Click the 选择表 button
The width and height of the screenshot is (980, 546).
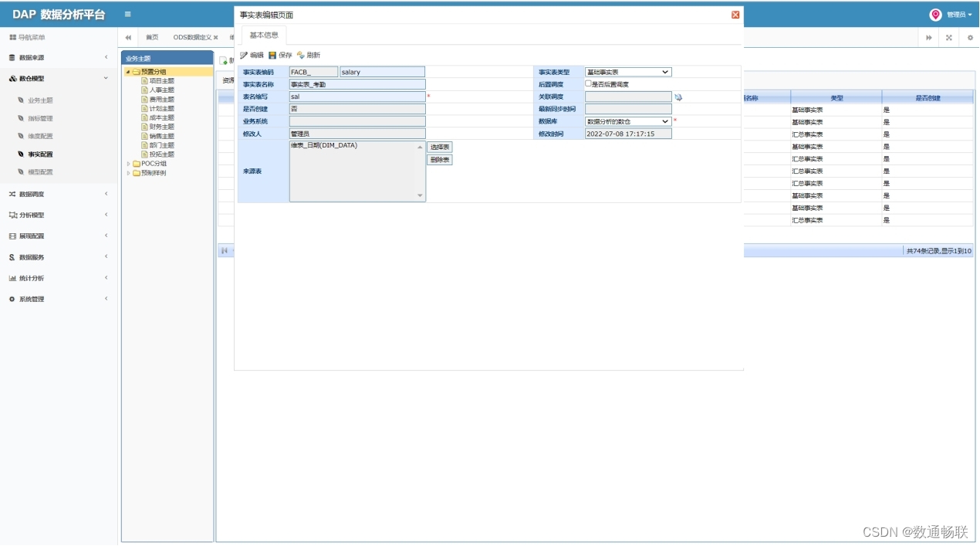pyautogui.click(x=440, y=147)
